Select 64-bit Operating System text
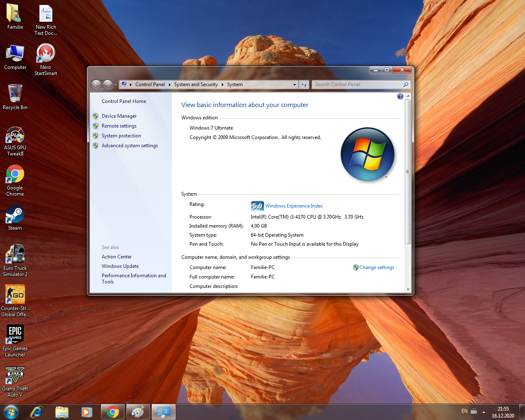This screenshot has height=420, width=525. coord(277,235)
